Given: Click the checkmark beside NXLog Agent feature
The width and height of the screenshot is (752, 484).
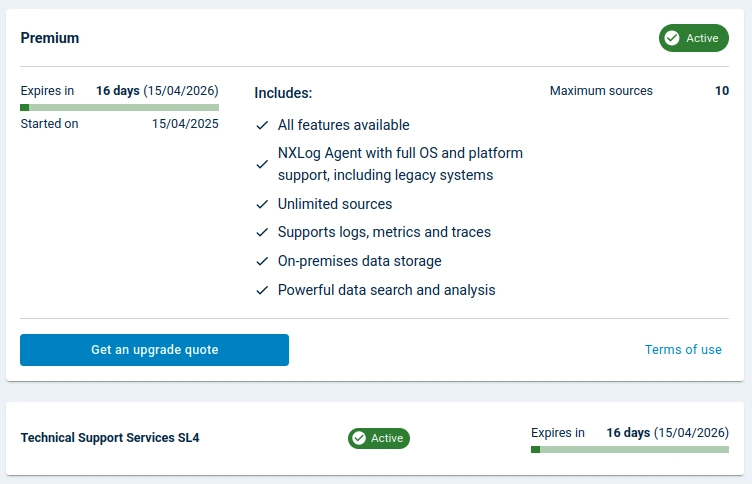Looking at the screenshot, I should pyautogui.click(x=262, y=164).
